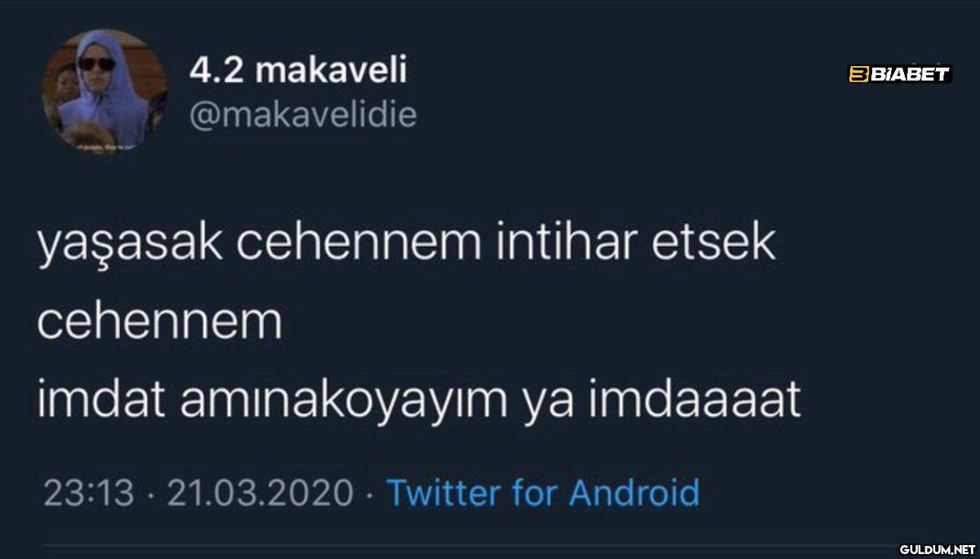This screenshot has width=980, height=559.
Task: Click the sunglasses in the avatar photo
Action: [96, 64]
